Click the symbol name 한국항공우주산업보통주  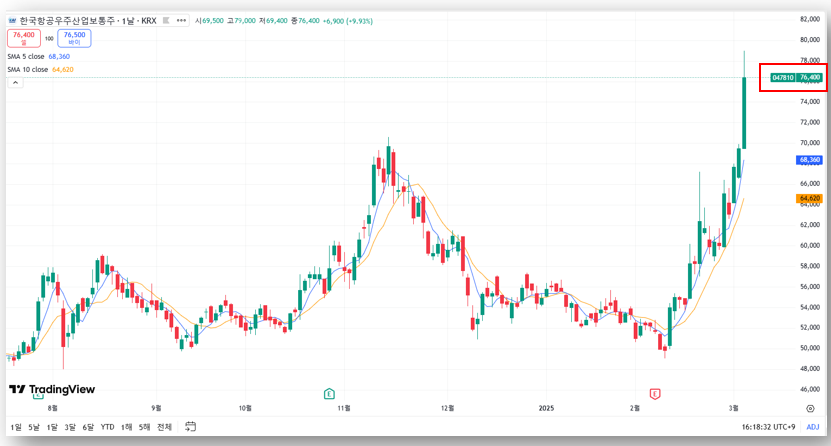67,21
